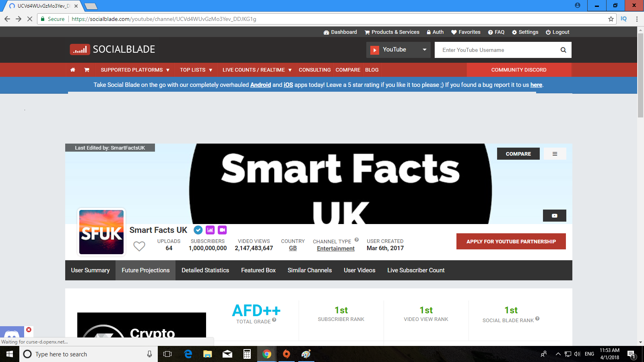
Task: Close the Discord popup widget
Action: point(29,330)
